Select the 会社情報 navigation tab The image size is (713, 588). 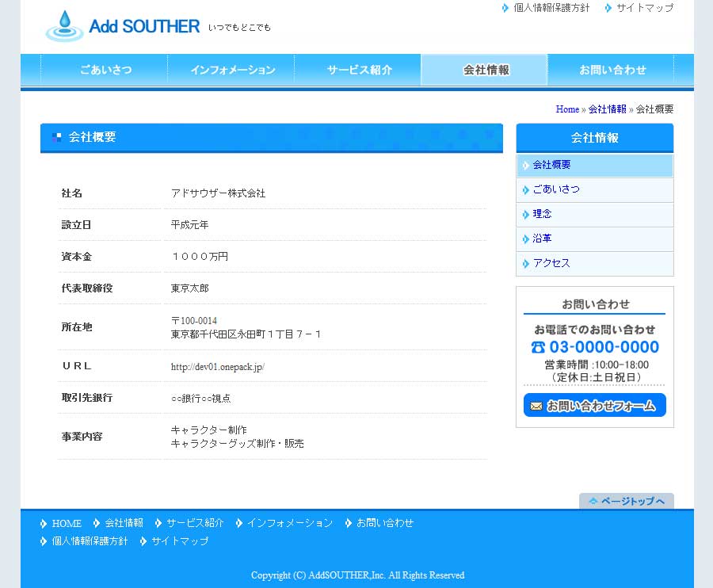[x=486, y=70]
